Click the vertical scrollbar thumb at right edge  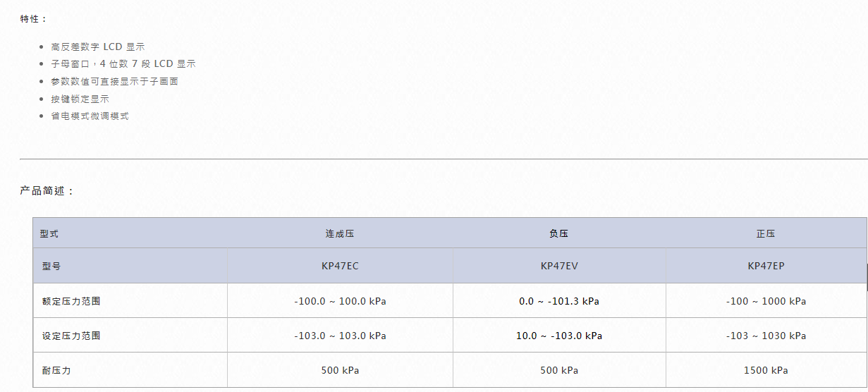867,277
